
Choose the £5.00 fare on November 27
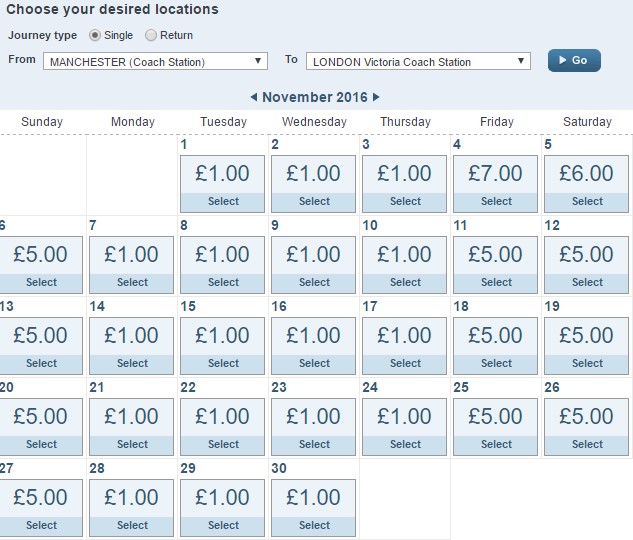tap(40, 508)
